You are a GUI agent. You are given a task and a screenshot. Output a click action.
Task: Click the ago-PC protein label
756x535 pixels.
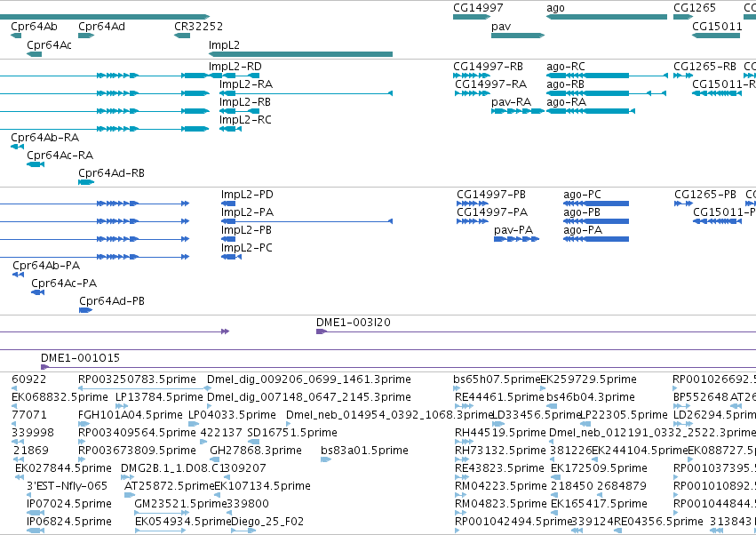tap(583, 195)
